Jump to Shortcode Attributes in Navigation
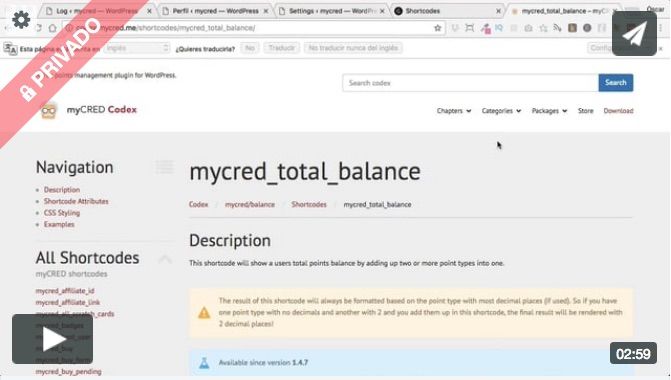 [76, 201]
